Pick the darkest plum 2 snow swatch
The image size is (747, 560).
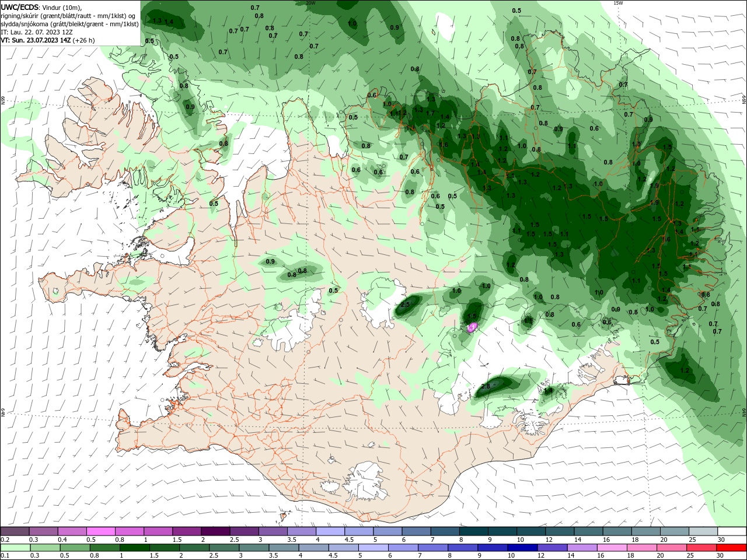[215, 531]
